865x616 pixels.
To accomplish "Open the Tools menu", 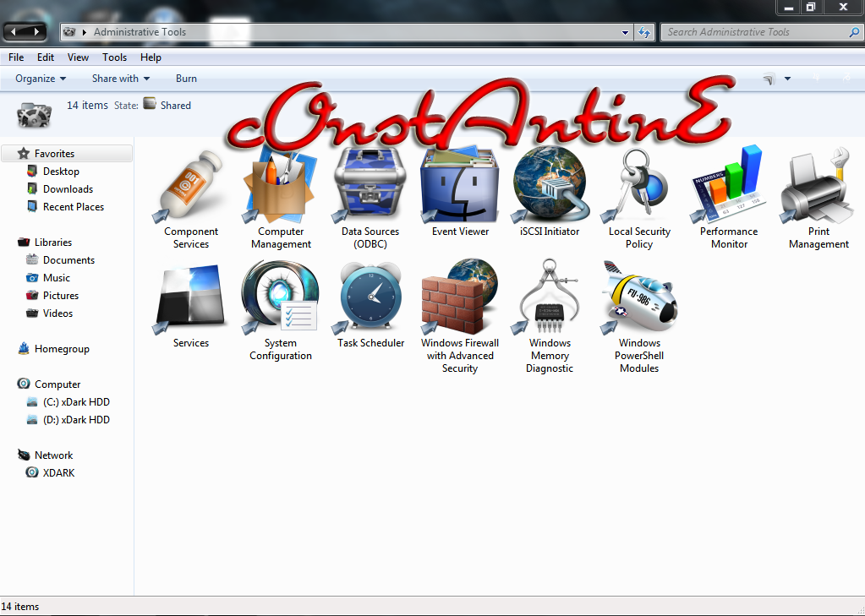I will (114, 57).
